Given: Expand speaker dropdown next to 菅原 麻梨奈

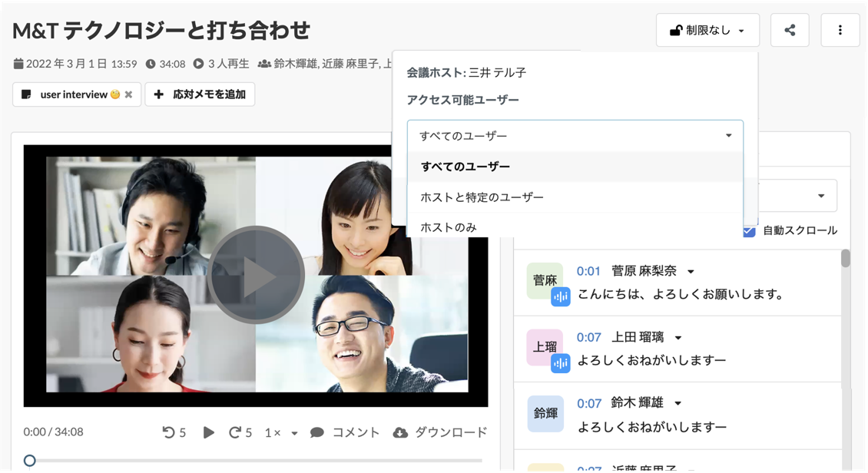Looking at the screenshot, I should click(x=691, y=272).
